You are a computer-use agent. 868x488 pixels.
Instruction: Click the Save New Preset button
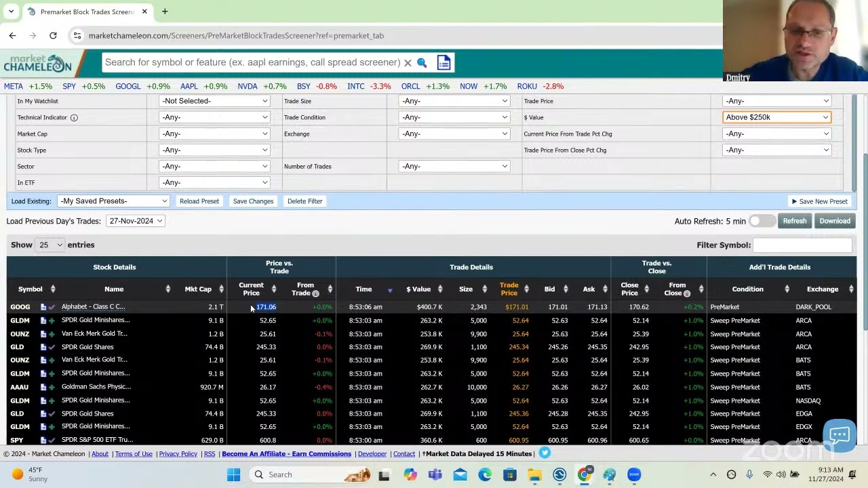(819, 201)
